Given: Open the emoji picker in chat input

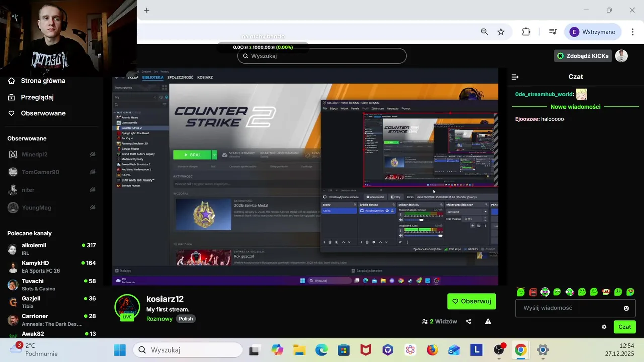Looking at the screenshot, I should tap(626, 308).
